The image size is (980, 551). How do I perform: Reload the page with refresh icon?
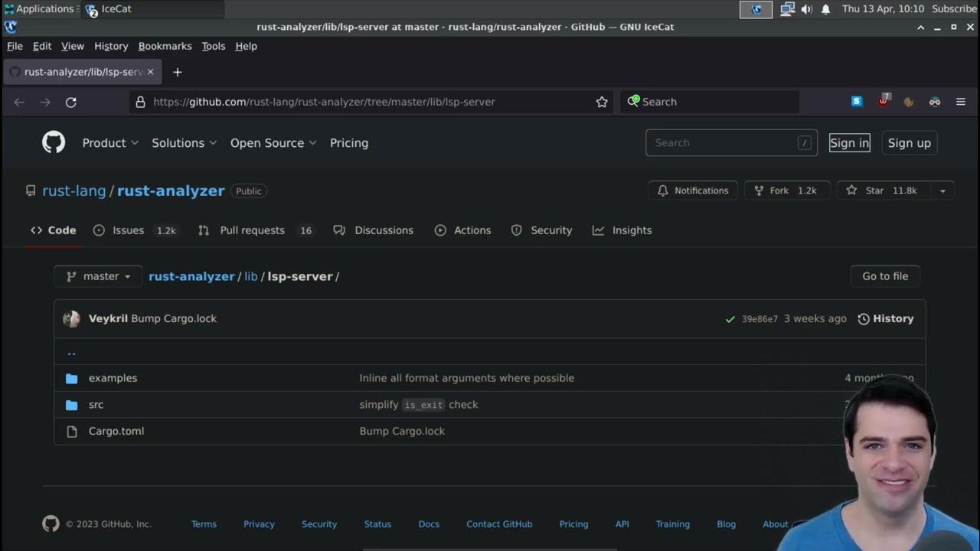coord(71,102)
